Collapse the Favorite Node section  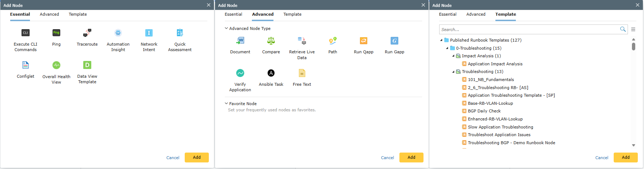pyautogui.click(x=226, y=103)
